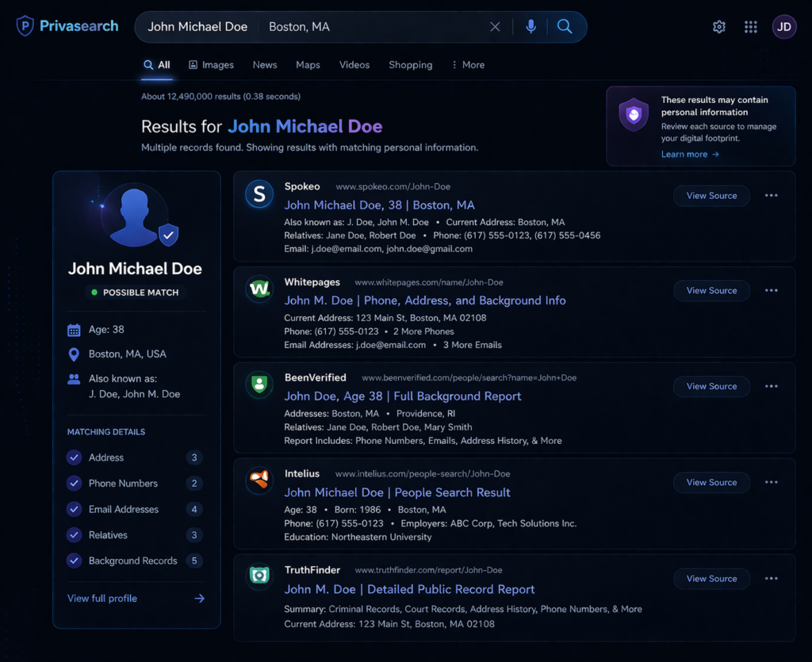Screen dimensions: 812x662
Task: Click View Source on the BeenVerified result
Action: (x=711, y=386)
